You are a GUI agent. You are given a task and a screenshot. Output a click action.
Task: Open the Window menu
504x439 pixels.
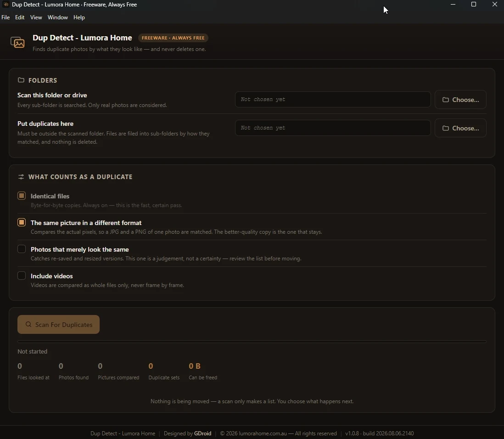coord(57,17)
